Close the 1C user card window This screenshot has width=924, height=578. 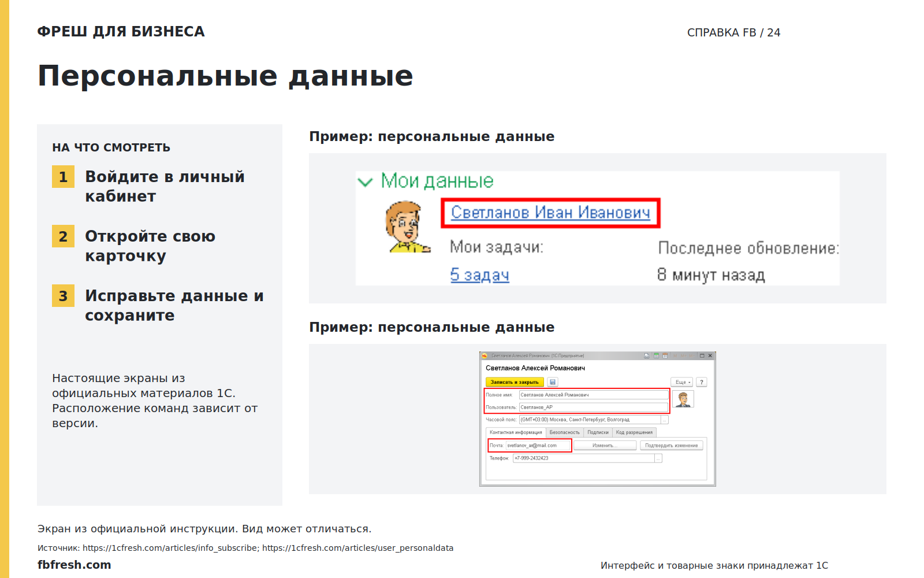710,355
